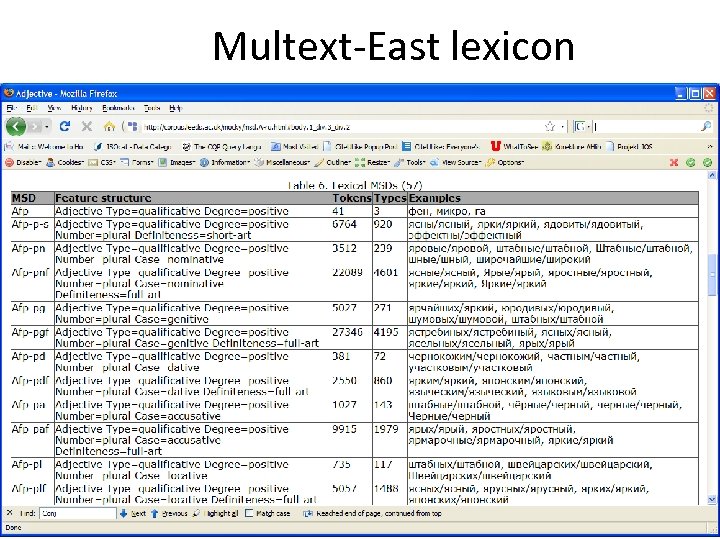This screenshot has height=540, width=720.
Task: Open the Project JOS bookmark
Action: [x=629, y=147]
